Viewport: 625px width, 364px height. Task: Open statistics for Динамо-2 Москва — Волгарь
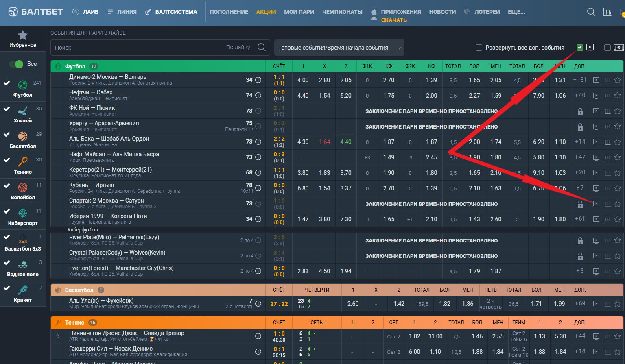click(x=608, y=80)
